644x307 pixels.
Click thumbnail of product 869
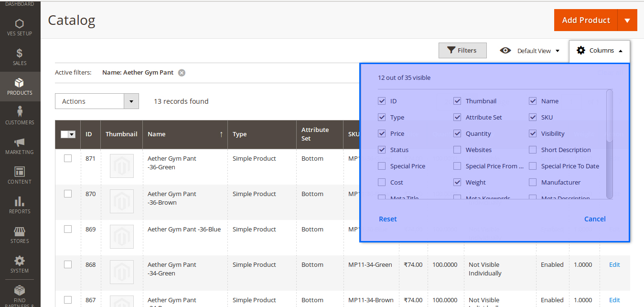point(122,237)
